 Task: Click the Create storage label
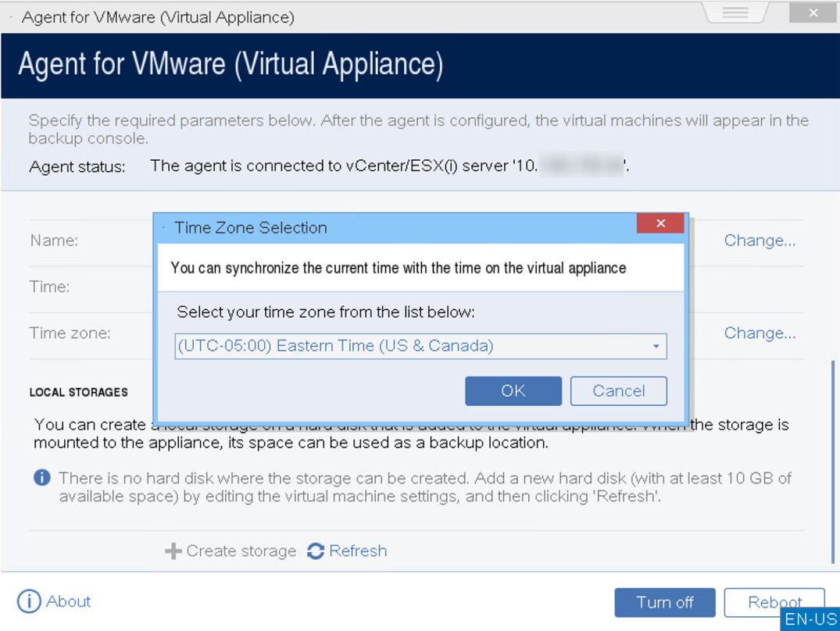coord(241,551)
